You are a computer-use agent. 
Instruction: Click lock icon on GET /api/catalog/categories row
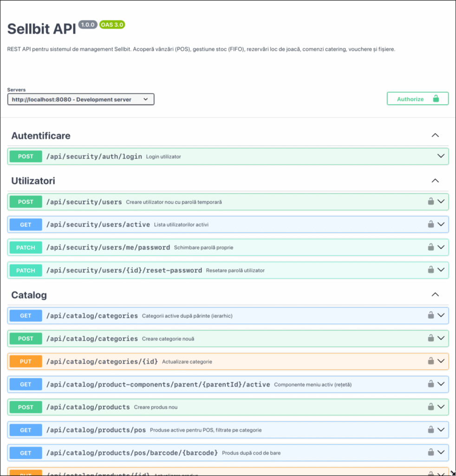[x=430, y=316]
